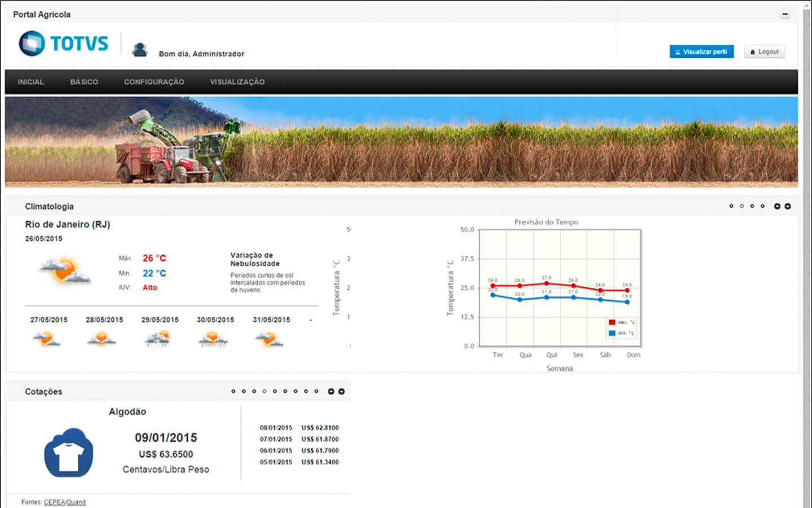The image size is (812, 508).
Task: Select the 27/05/2015 forecast weather icon
Action: tap(46, 339)
